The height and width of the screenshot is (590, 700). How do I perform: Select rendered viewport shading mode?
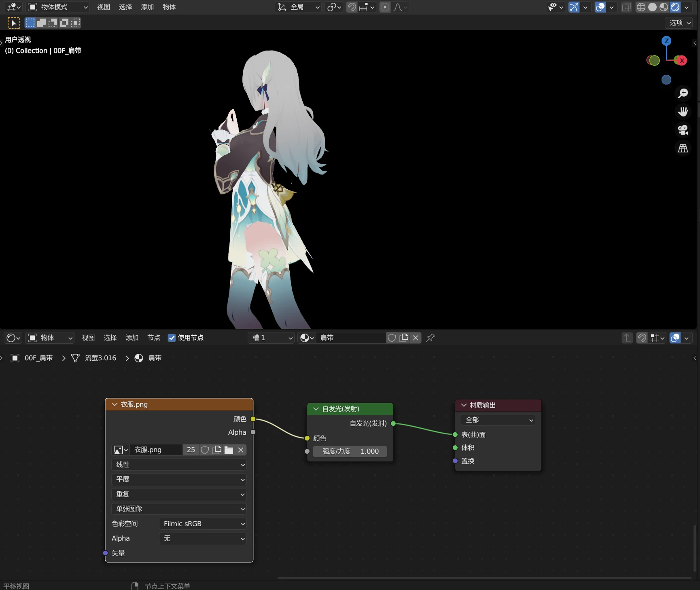click(675, 7)
